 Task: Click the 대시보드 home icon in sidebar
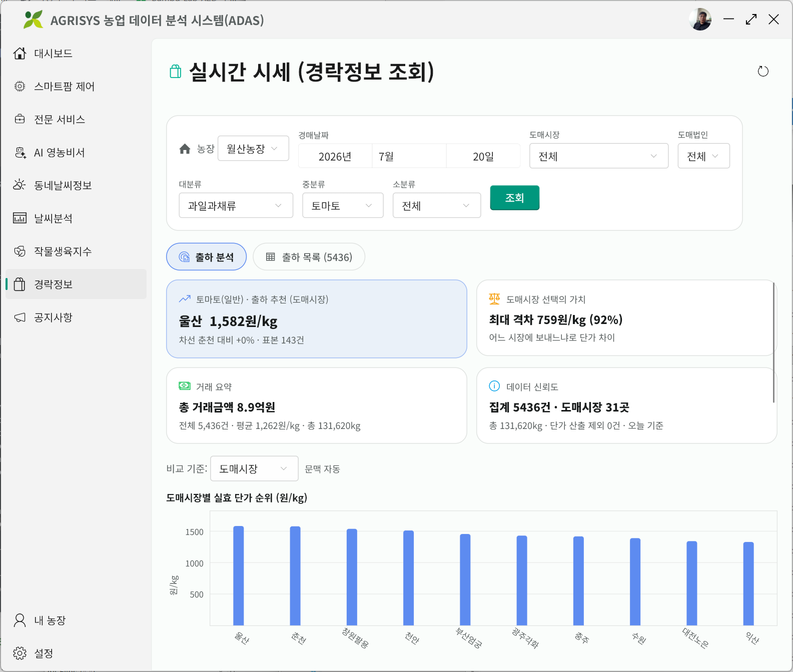click(20, 53)
